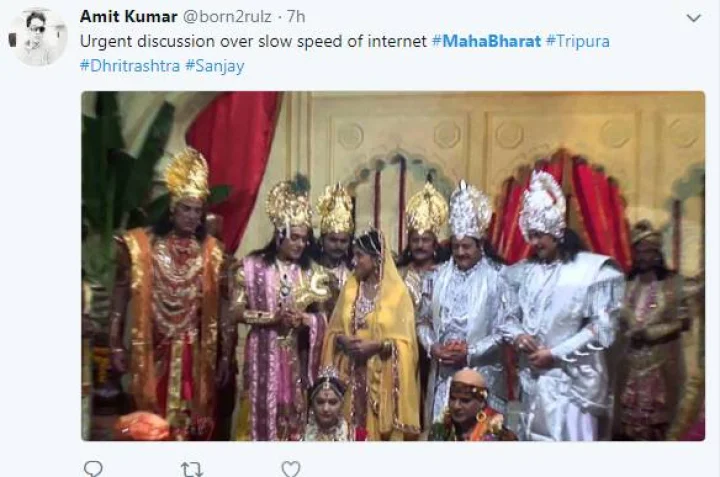
Task: Show more actions via top-right arrow
Action: point(693,18)
